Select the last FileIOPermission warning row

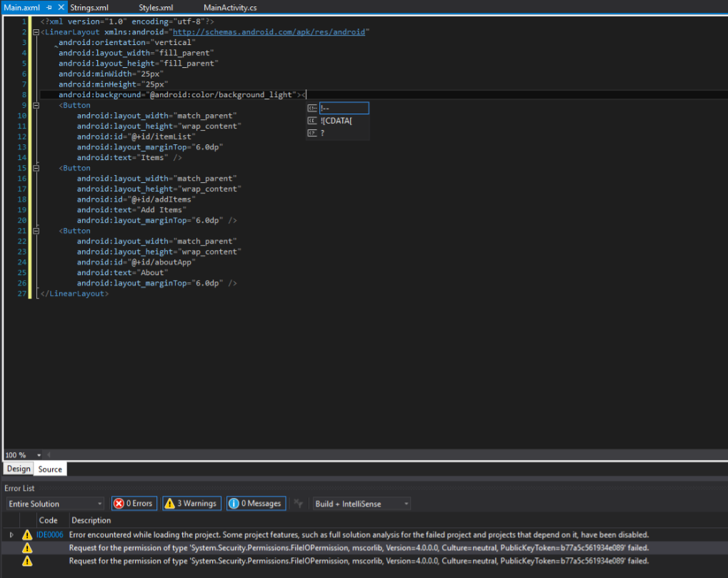pyautogui.click(x=365, y=561)
